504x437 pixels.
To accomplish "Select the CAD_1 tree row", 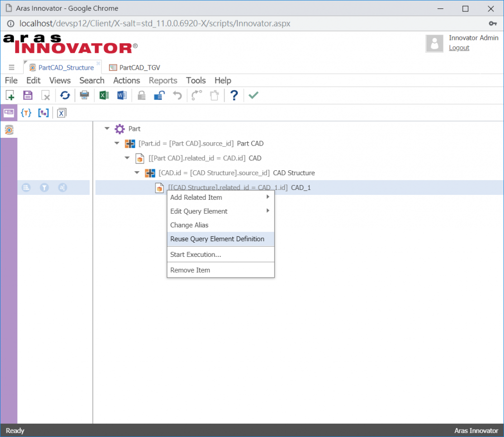I will pyautogui.click(x=300, y=187).
